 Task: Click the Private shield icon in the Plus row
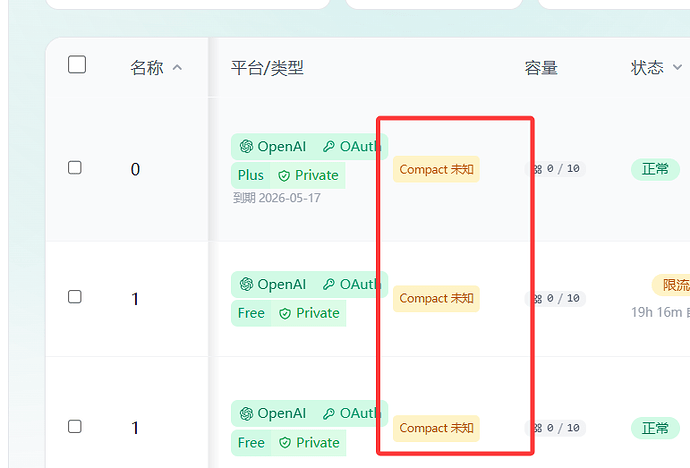[284, 176]
